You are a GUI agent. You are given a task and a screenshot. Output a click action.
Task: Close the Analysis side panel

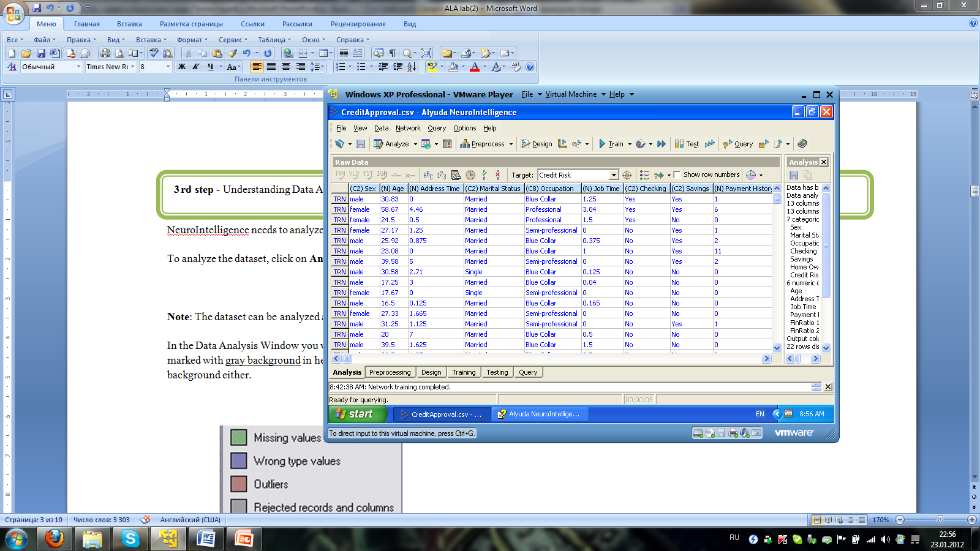coord(823,162)
